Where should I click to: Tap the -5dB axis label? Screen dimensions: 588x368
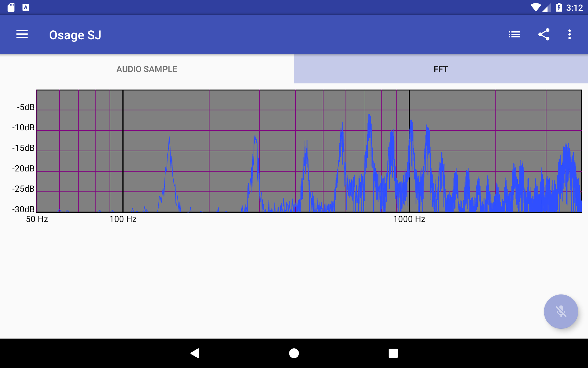(26, 107)
